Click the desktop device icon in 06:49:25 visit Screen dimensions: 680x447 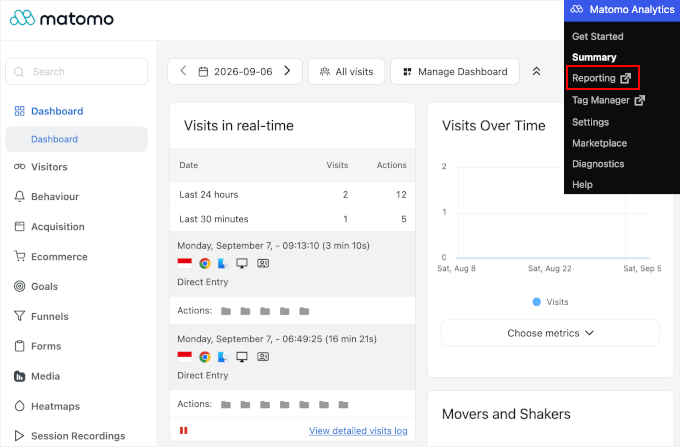click(242, 357)
